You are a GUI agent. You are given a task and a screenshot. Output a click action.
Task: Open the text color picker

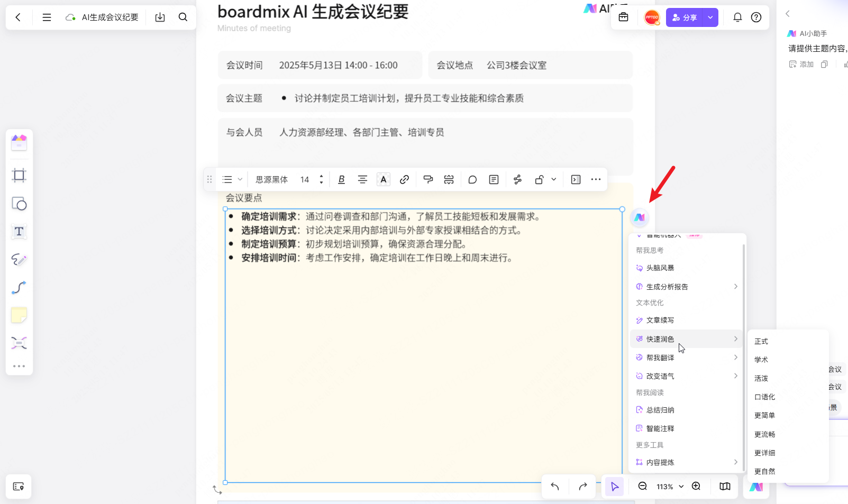pyautogui.click(x=384, y=180)
